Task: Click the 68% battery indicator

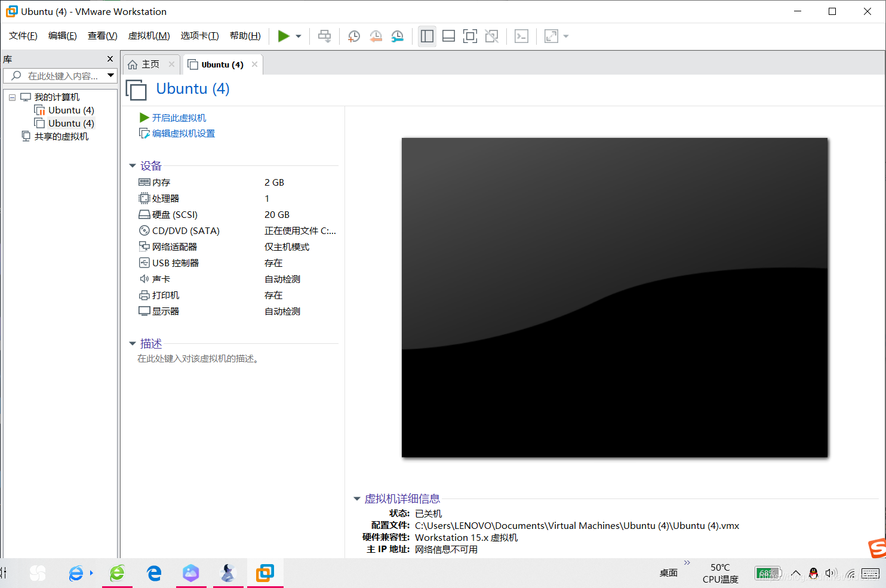Action: (768, 572)
